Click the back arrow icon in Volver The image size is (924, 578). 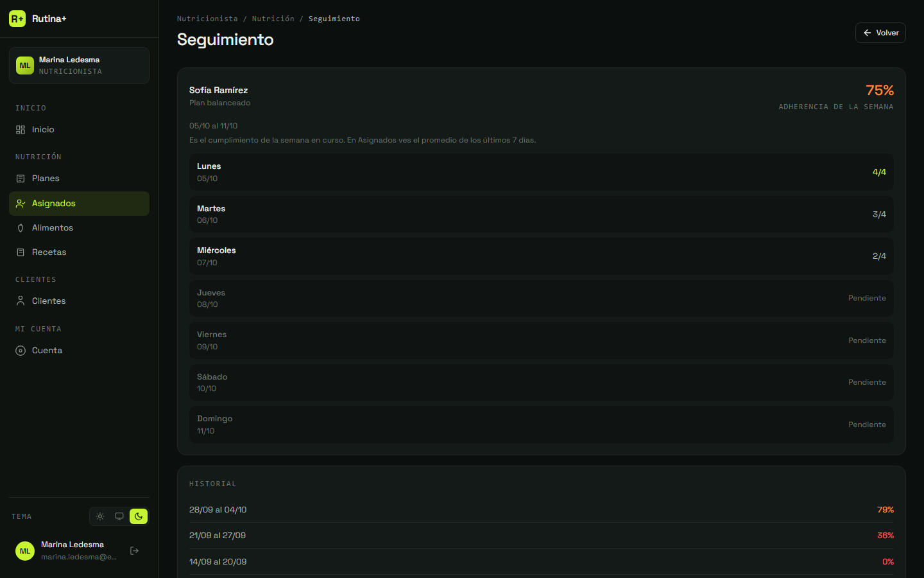[x=868, y=33]
